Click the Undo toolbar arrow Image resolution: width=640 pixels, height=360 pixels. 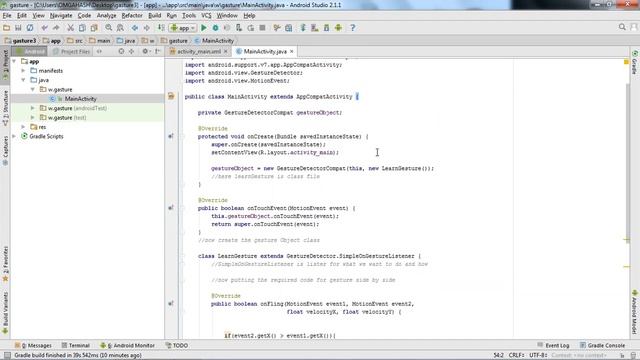(x=44, y=28)
